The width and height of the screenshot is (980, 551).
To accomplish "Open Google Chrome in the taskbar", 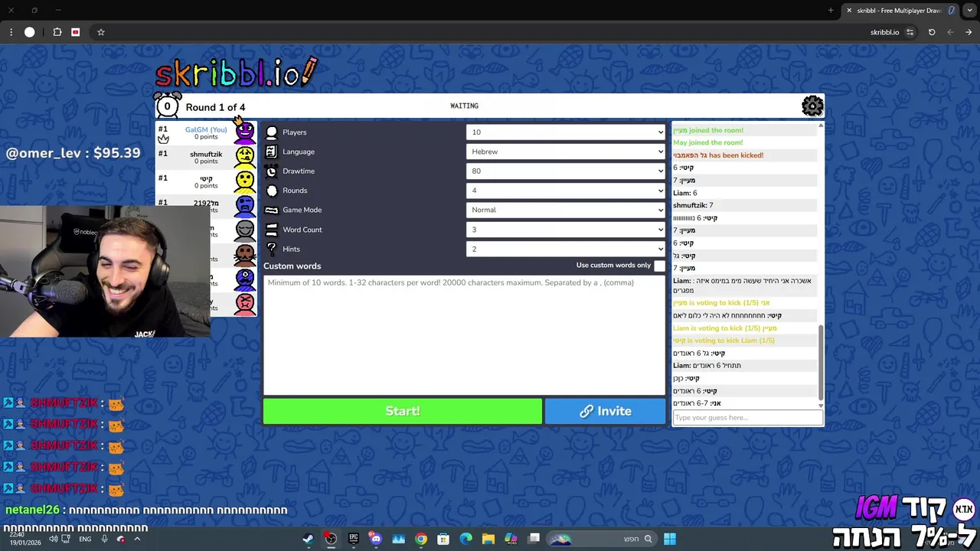I will point(421,539).
